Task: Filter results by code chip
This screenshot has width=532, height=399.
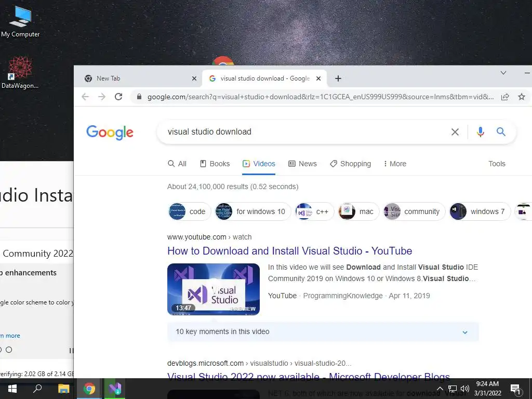Action: coord(189,211)
